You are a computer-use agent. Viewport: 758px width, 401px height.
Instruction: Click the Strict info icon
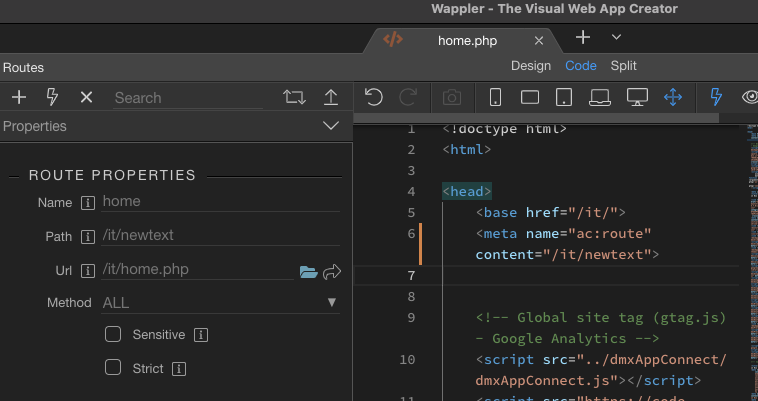point(179,369)
